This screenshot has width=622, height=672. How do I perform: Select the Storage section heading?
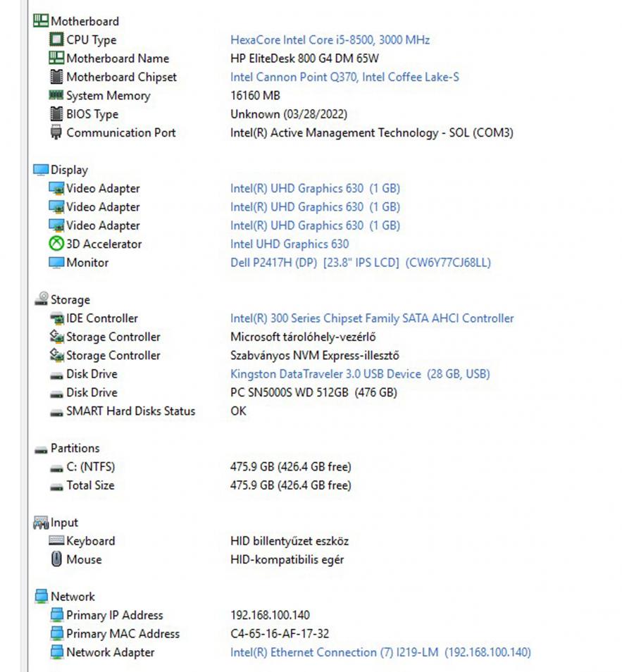[70, 299]
